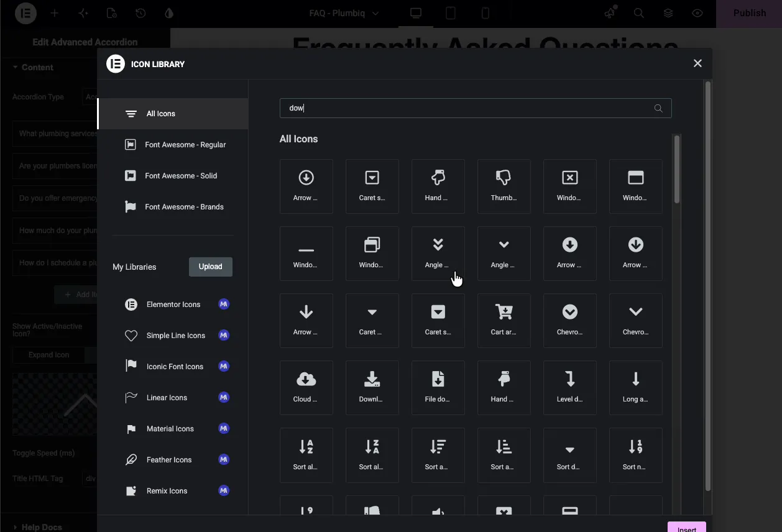Open Iconic Font Icons library

pos(173,367)
